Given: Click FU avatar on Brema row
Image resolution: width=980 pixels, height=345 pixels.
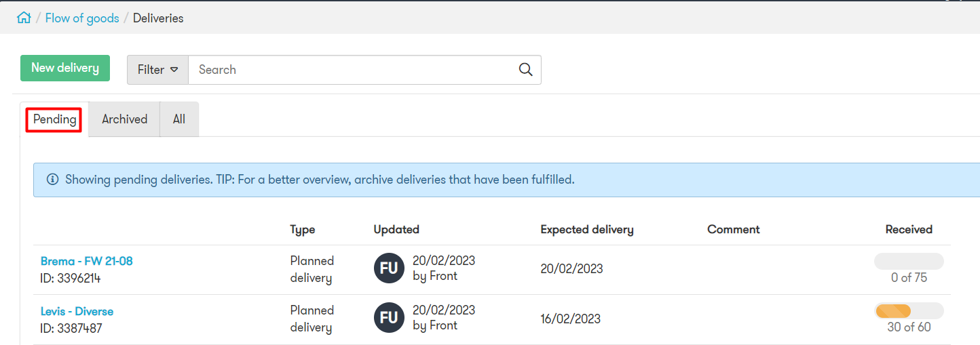Looking at the screenshot, I should pos(389,268).
